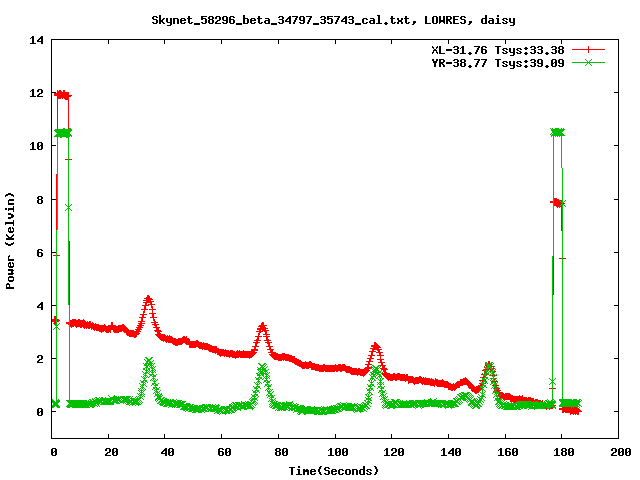Click the overlapping peak near 154 seconds

(x=489, y=365)
